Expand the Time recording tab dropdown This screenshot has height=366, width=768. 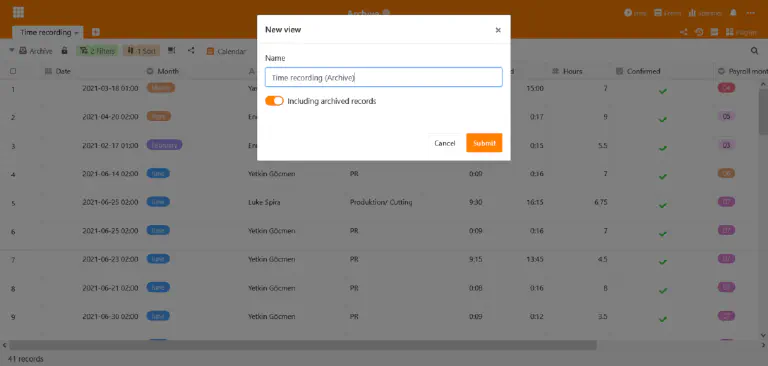tap(76, 33)
